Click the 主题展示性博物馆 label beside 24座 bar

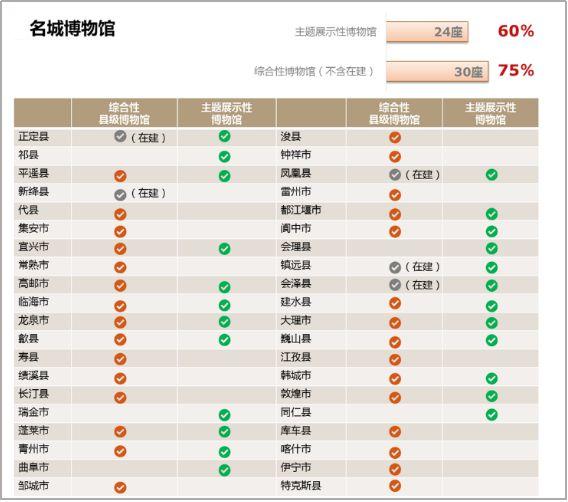pos(336,32)
